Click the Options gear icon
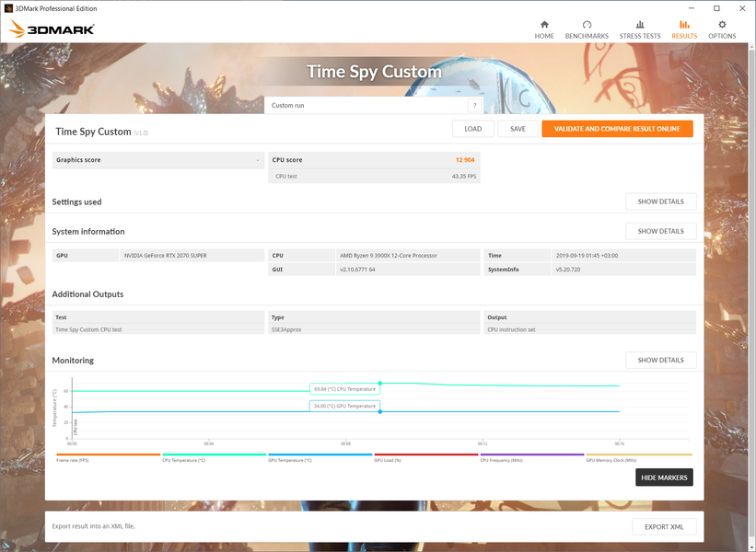This screenshot has height=552, width=756. pos(722,25)
